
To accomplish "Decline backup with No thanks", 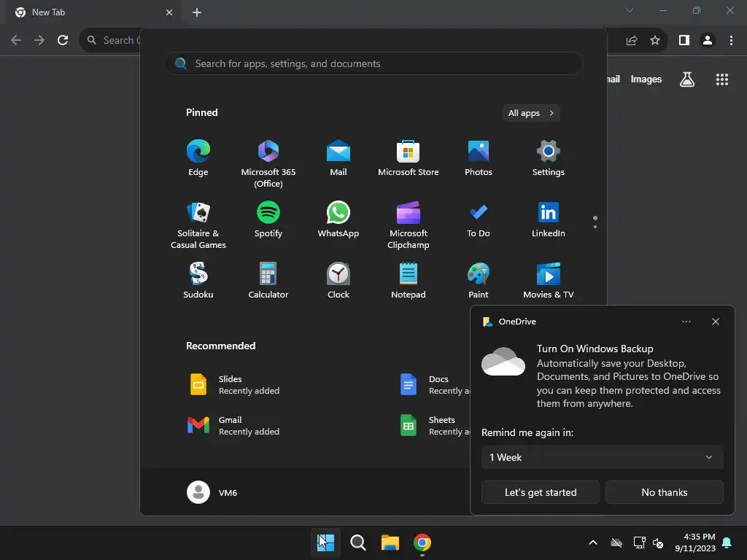I will (x=664, y=492).
